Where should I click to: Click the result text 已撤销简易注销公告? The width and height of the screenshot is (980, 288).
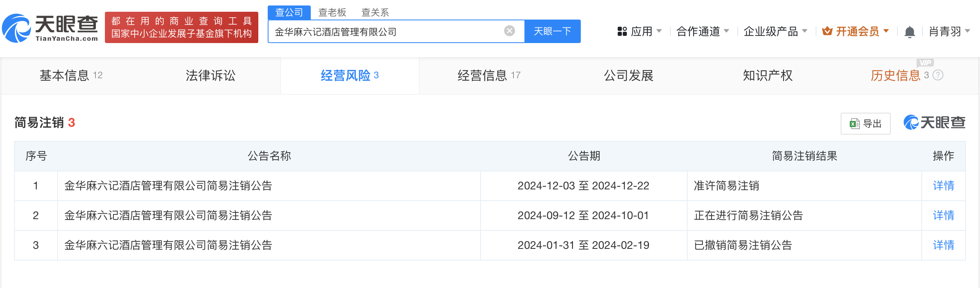click(743, 245)
